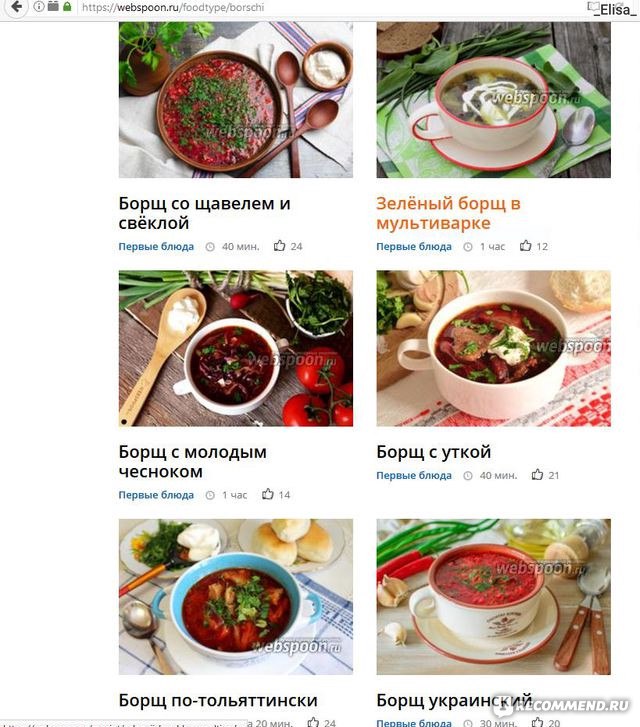Open the site info circle icon
This screenshot has height=727, width=640.
pyautogui.click(x=39, y=6)
